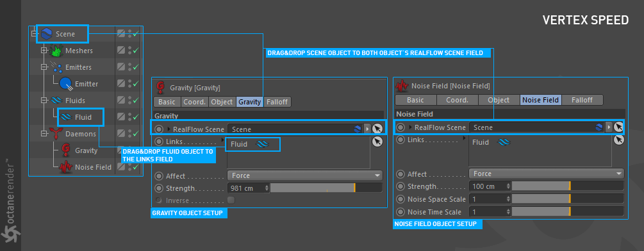Click the Noise Field Strength 100 cm field
The width and height of the screenshot is (644, 251).
(x=490, y=186)
